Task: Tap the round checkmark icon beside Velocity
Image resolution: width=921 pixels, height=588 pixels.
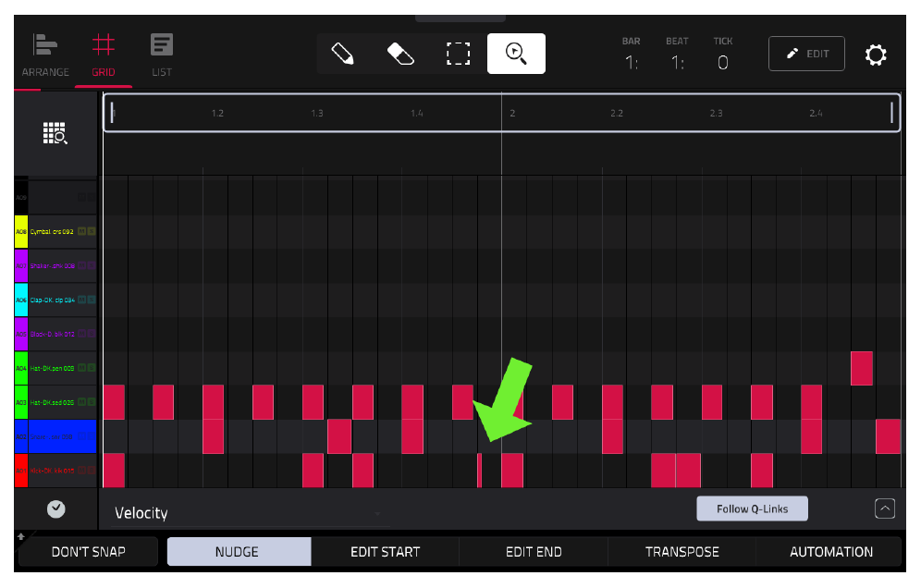Action: (x=55, y=508)
